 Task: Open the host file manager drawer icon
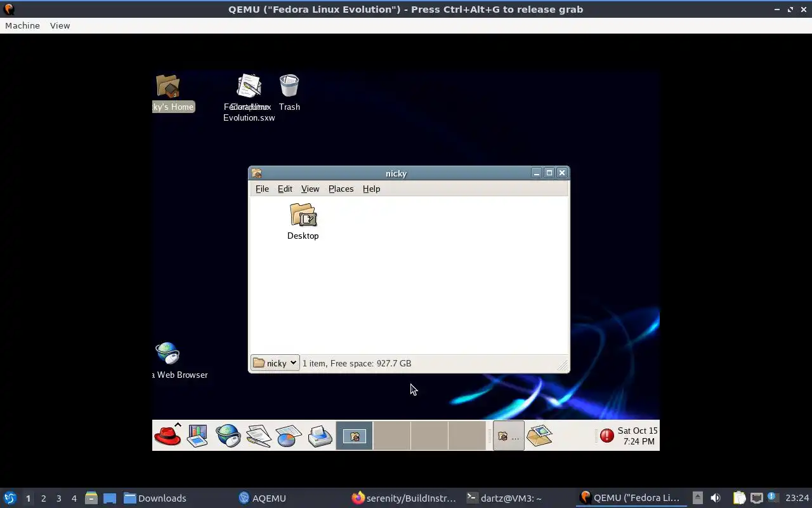pos(91,498)
